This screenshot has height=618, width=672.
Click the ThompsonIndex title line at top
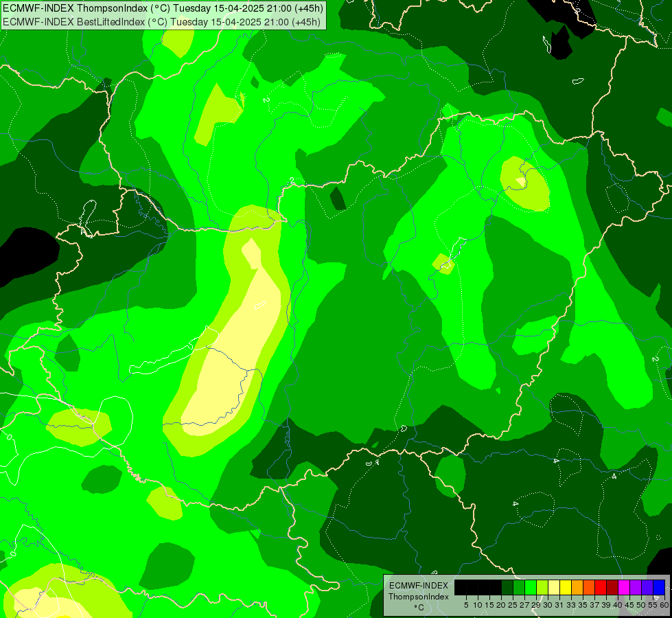point(163,8)
